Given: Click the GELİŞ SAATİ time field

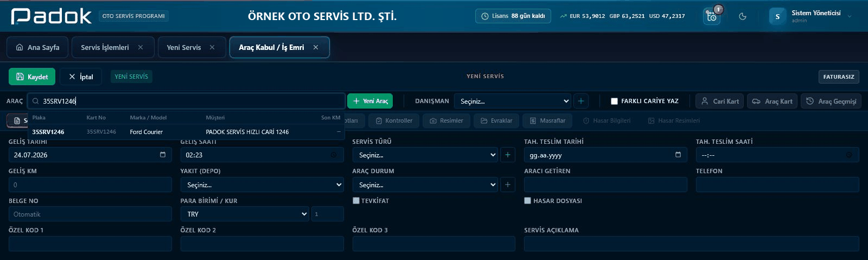Looking at the screenshot, I should (262, 155).
